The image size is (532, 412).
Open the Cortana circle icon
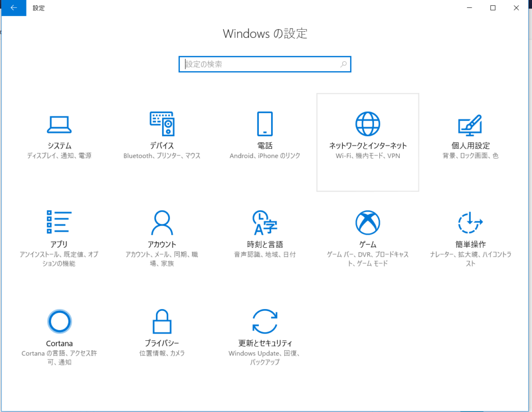coord(59,322)
